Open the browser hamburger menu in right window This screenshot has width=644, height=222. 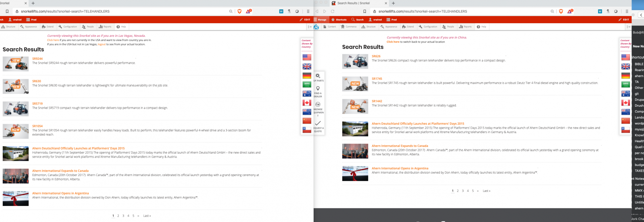click(627, 11)
